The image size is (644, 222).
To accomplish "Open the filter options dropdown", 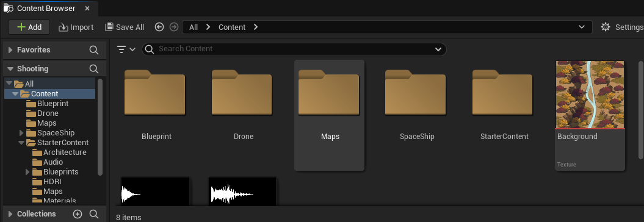I will [x=126, y=49].
